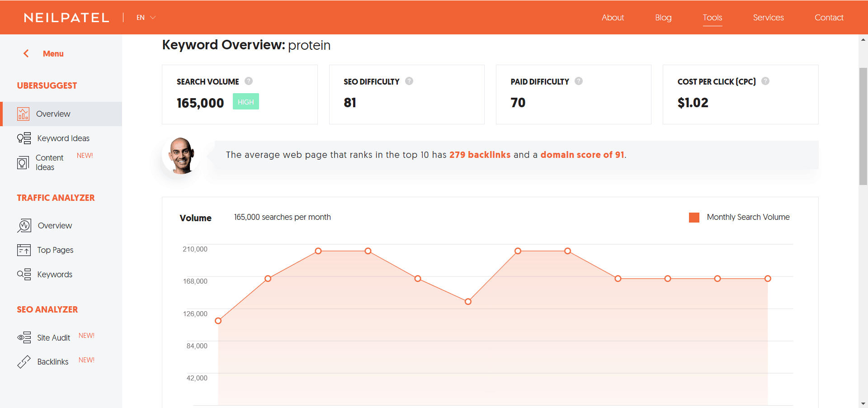Click the scrollbar up arrow
This screenshot has width=868, height=408.
point(863,39)
